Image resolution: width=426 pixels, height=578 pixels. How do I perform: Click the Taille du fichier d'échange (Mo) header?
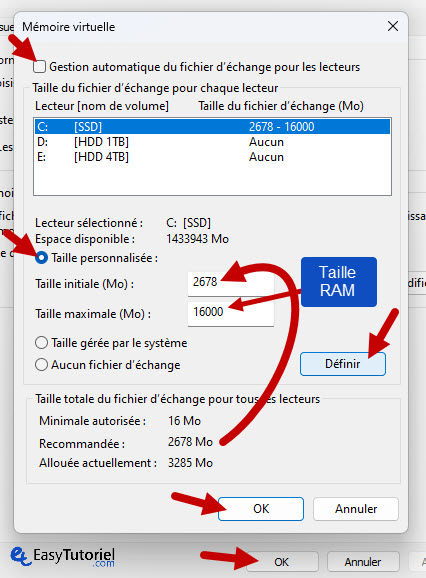(x=281, y=106)
